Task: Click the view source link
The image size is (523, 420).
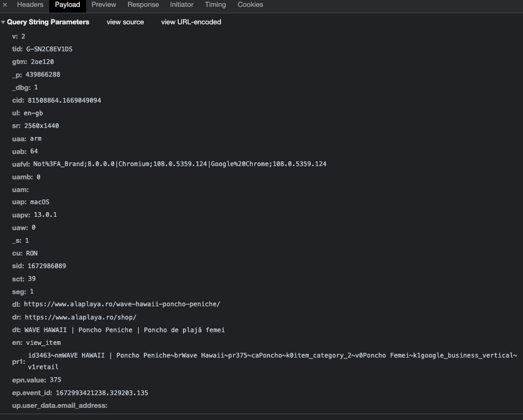Action: click(x=125, y=22)
